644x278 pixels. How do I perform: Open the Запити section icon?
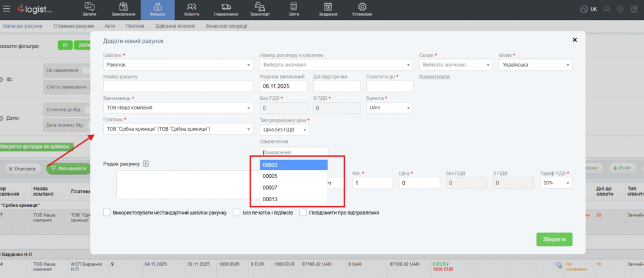(89, 7)
